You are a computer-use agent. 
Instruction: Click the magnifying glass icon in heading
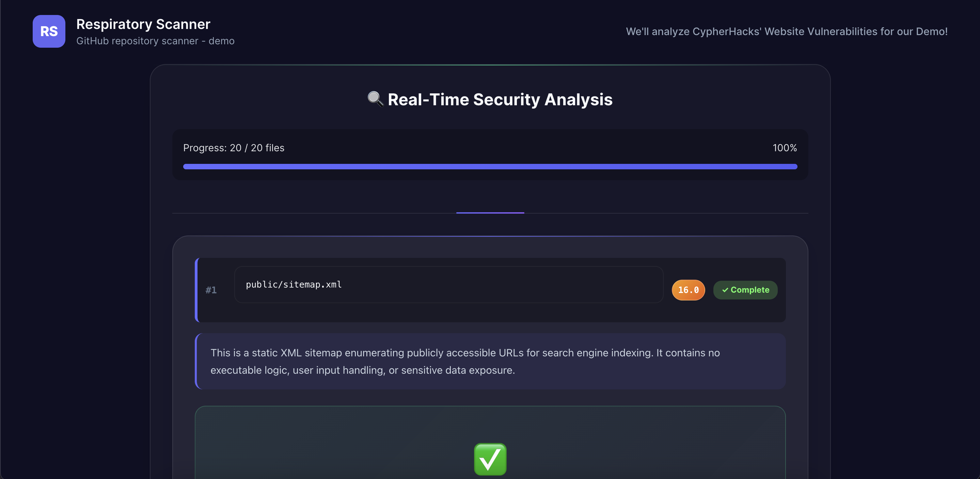pyautogui.click(x=375, y=99)
